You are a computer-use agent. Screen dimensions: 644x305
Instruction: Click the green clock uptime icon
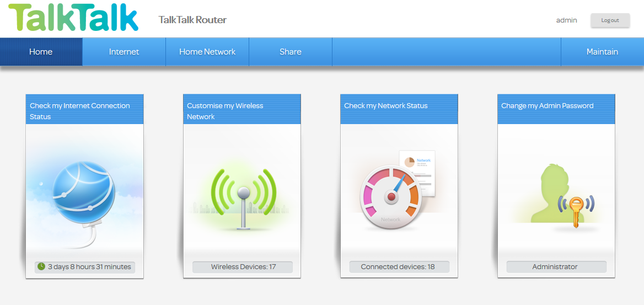click(x=41, y=266)
